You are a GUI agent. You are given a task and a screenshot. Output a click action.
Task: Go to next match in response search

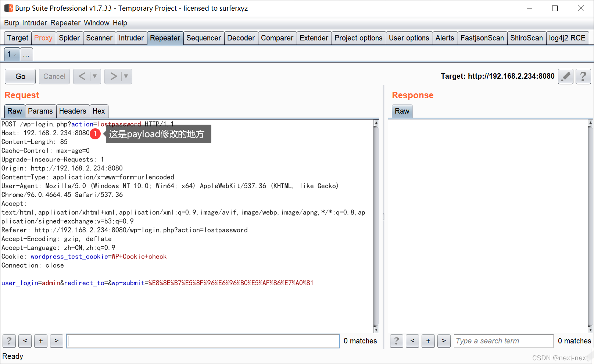click(x=444, y=341)
